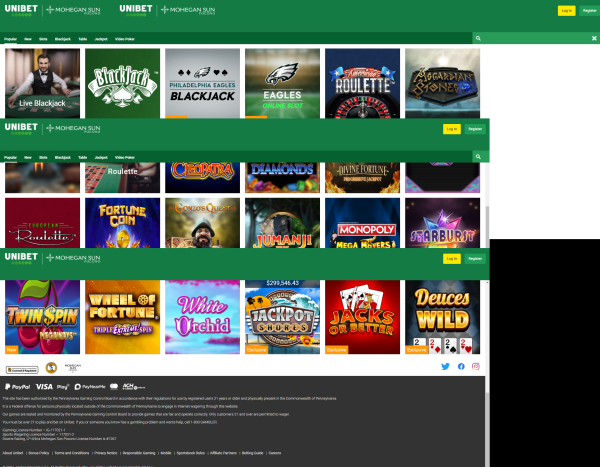Select the New tab in the topmost navigation
600x467 pixels.
click(x=28, y=39)
